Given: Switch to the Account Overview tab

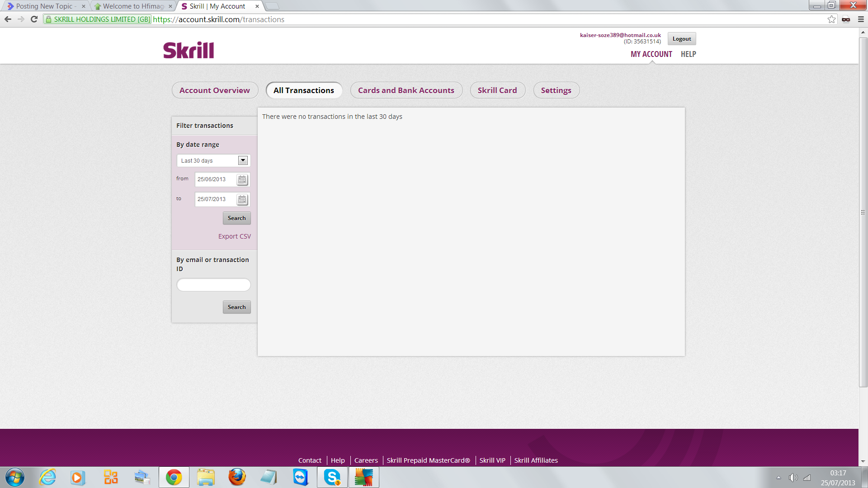Looking at the screenshot, I should [215, 90].
